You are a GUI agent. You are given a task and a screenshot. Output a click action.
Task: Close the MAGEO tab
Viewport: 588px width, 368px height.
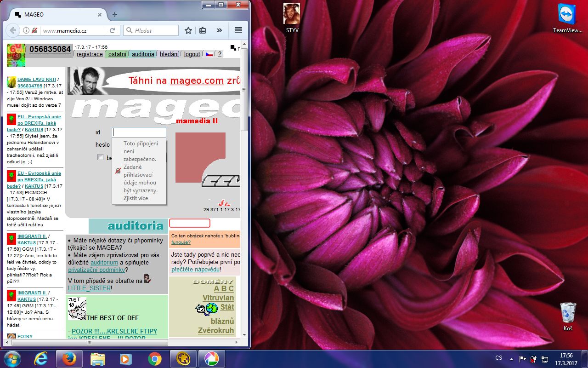pyautogui.click(x=100, y=15)
